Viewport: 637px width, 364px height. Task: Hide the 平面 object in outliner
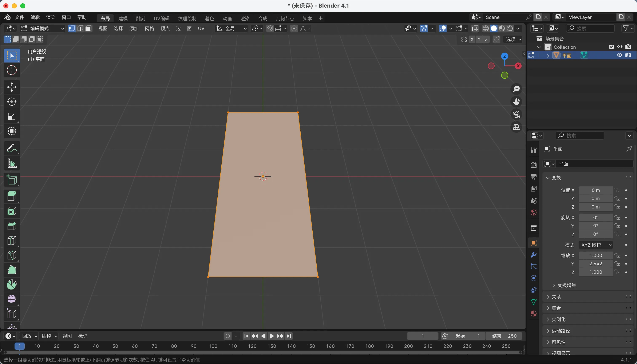click(620, 55)
